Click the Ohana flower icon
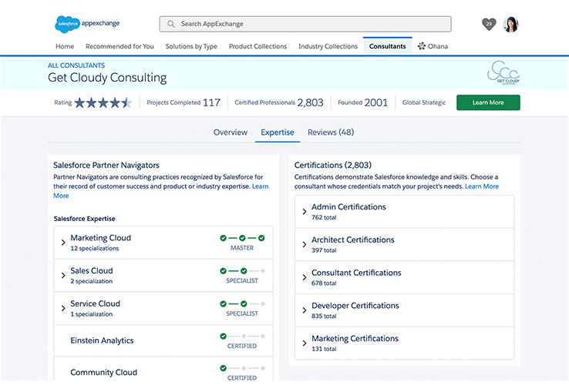The width and height of the screenshot is (569, 392). click(x=421, y=46)
